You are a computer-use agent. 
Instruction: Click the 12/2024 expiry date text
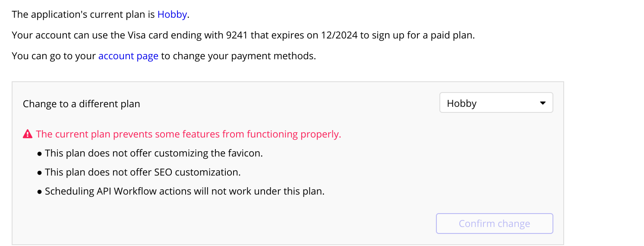tap(339, 35)
